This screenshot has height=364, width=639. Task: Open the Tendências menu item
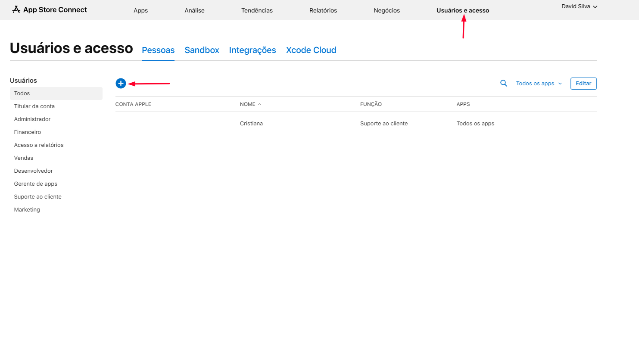tap(257, 10)
